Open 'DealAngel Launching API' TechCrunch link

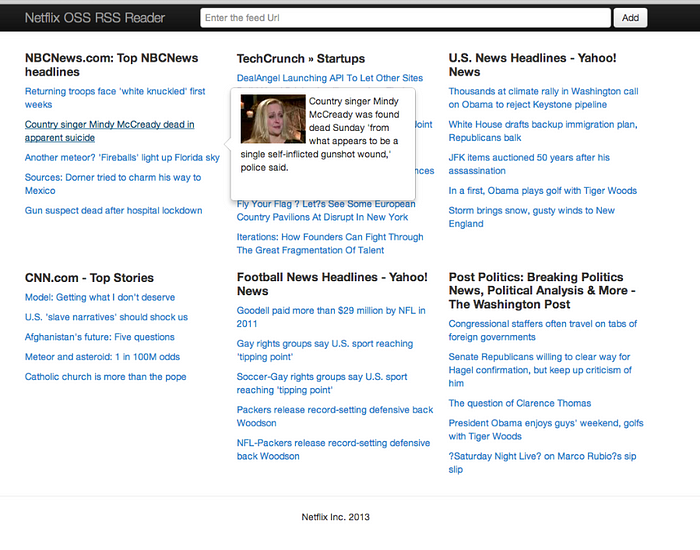(329, 78)
